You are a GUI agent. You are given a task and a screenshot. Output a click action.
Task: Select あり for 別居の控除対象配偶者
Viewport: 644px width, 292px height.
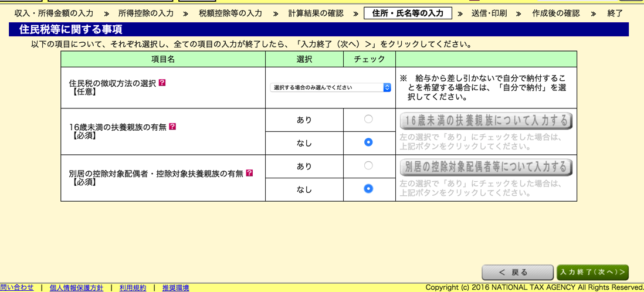[368, 166]
